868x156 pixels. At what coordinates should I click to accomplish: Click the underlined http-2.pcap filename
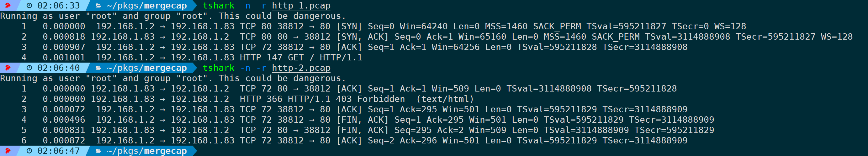[301, 68]
